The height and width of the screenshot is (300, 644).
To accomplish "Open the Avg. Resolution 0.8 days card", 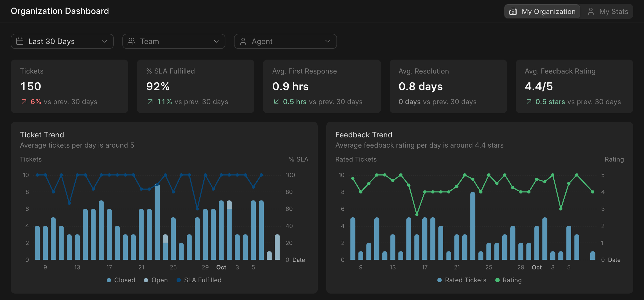I will pyautogui.click(x=448, y=86).
